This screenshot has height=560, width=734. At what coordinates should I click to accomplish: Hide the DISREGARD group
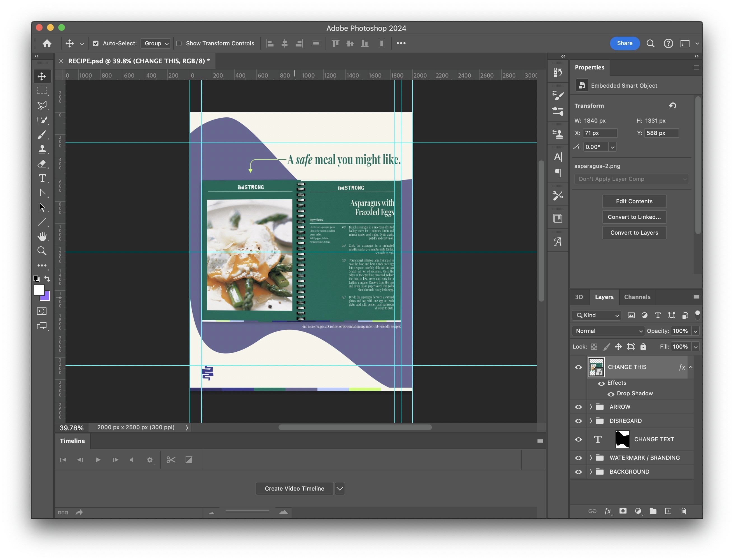[x=578, y=421]
